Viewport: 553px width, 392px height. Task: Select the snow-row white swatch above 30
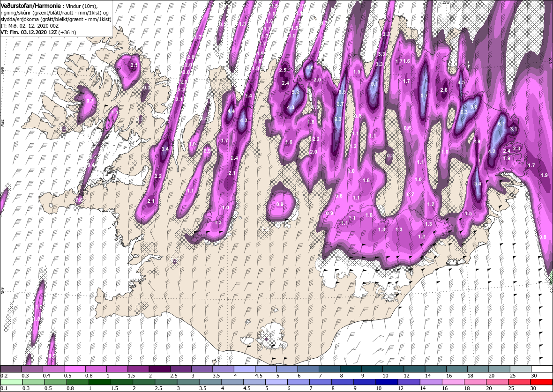(x=542, y=369)
